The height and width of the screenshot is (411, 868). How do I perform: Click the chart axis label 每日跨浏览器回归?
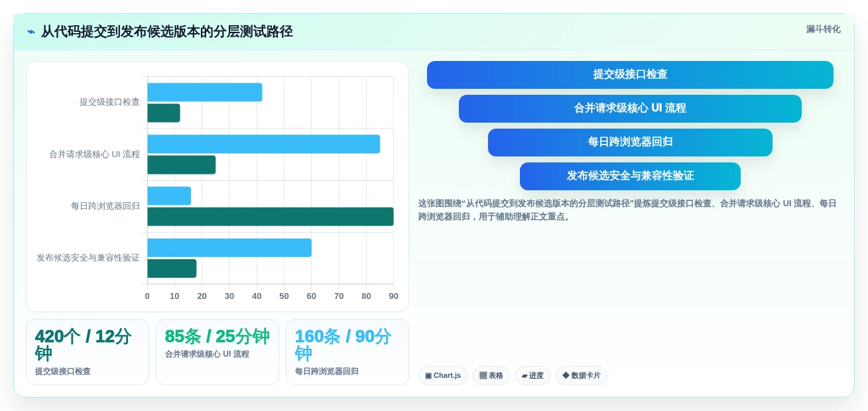(105, 206)
